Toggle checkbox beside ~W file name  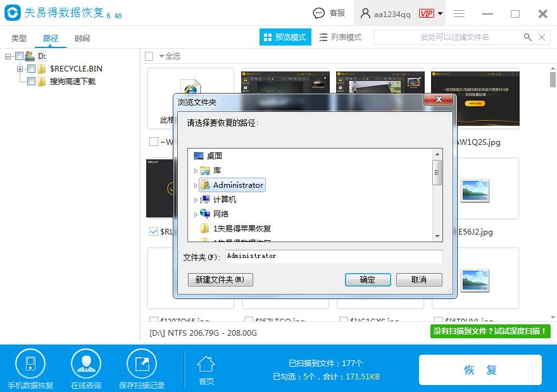[153, 142]
